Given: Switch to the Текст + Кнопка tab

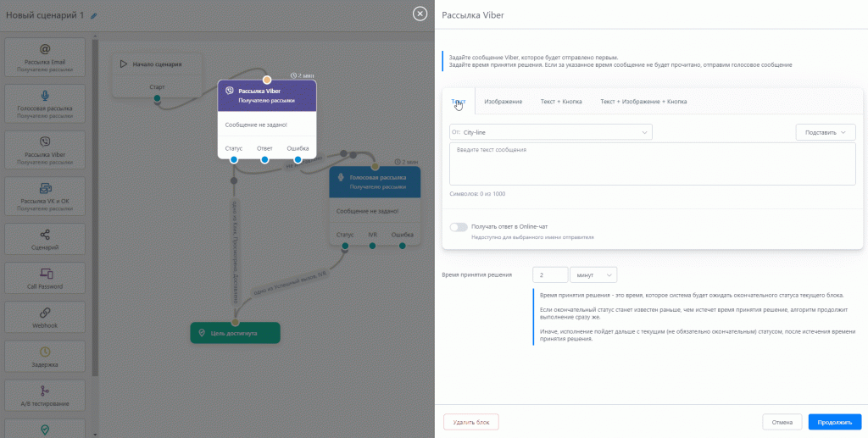Looking at the screenshot, I should [x=561, y=102].
